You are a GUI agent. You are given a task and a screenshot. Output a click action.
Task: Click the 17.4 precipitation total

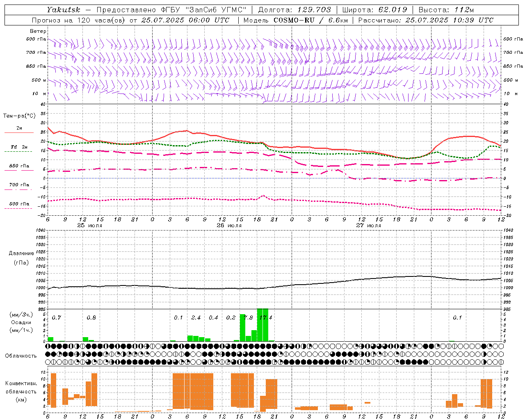[266, 318]
